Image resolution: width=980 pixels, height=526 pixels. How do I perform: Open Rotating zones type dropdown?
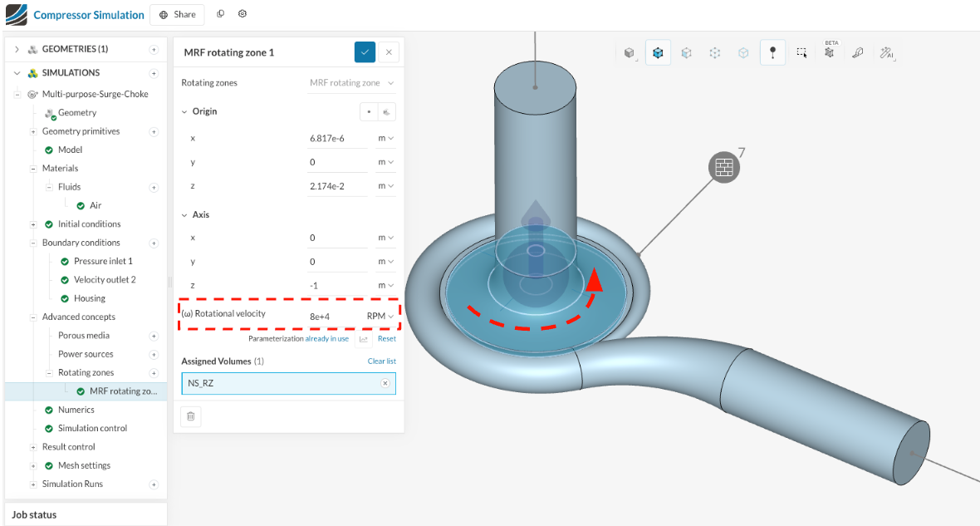(x=352, y=82)
